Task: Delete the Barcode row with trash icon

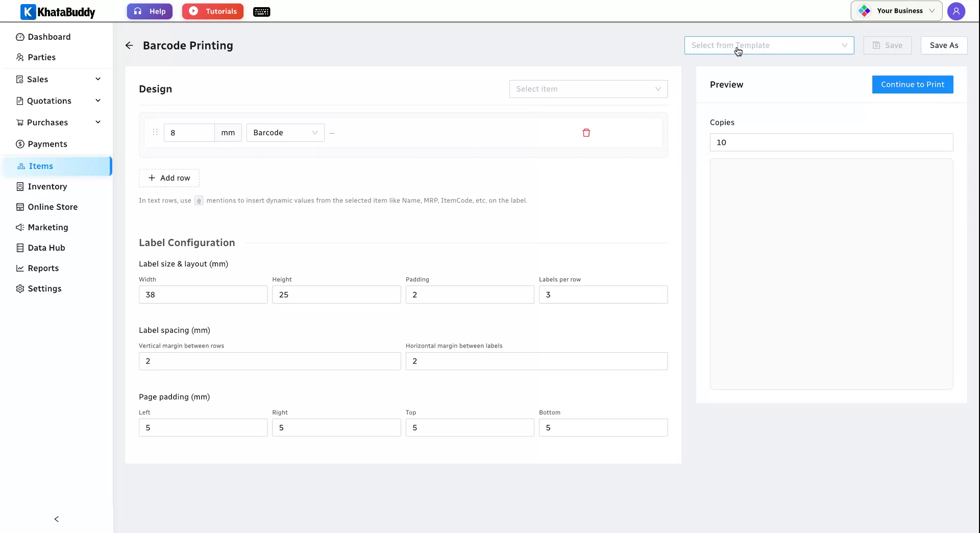Action: pos(586,133)
